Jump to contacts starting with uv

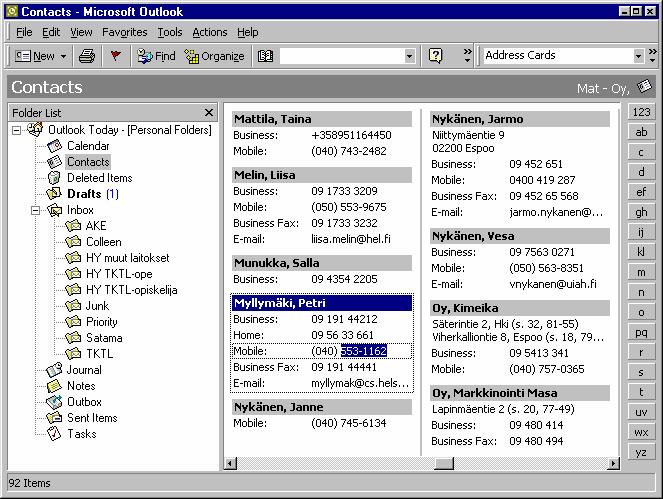[641, 412]
